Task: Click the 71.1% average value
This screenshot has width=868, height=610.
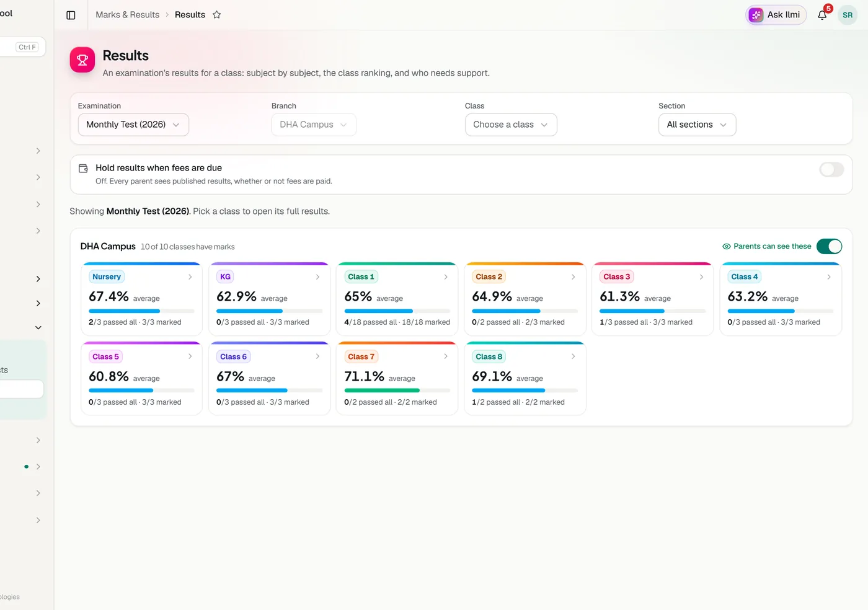Action: click(365, 376)
